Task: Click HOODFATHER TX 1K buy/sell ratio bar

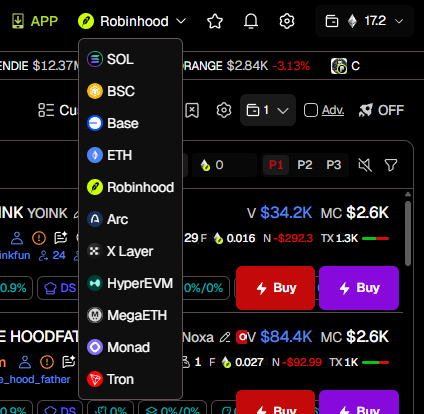Action: point(375,362)
